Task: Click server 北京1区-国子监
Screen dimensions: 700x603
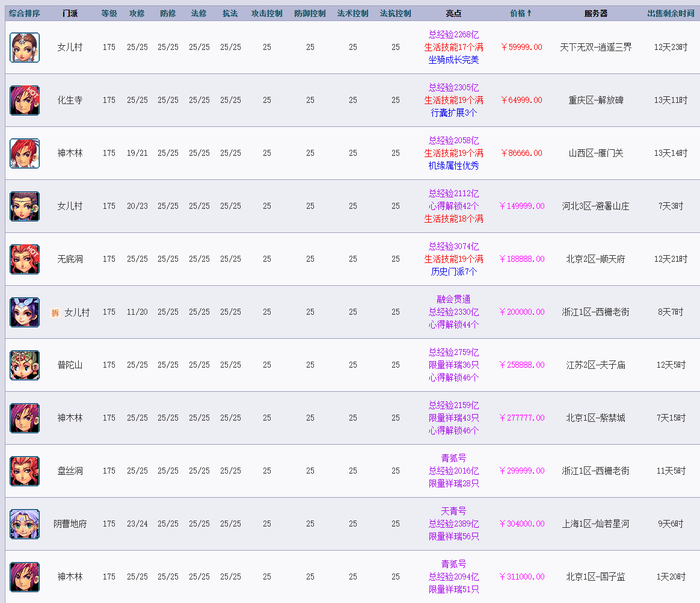Action: coord(595,577)
